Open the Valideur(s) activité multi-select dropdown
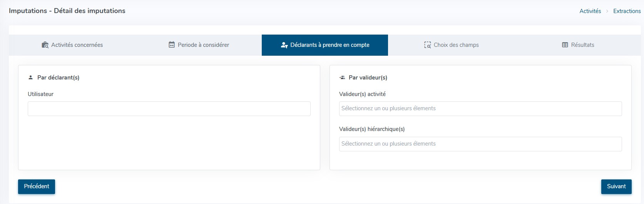The width and height of the screenshot is (644, 204). point(480,109)
